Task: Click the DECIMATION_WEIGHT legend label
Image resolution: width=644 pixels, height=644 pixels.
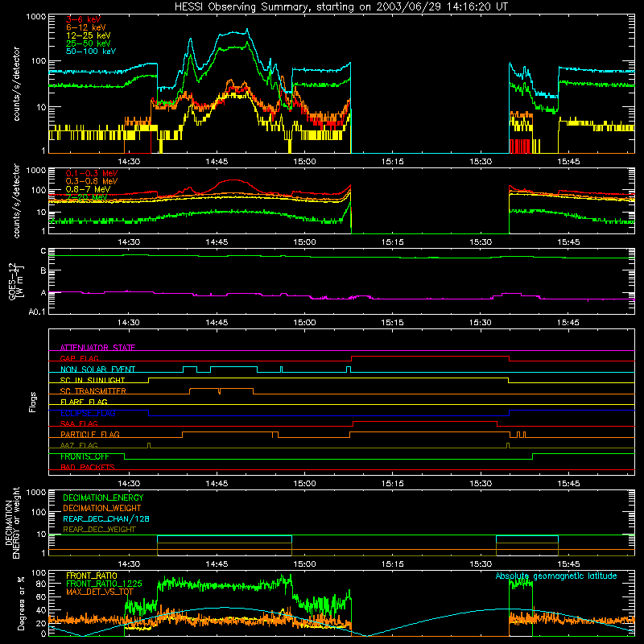Action: 102,509
